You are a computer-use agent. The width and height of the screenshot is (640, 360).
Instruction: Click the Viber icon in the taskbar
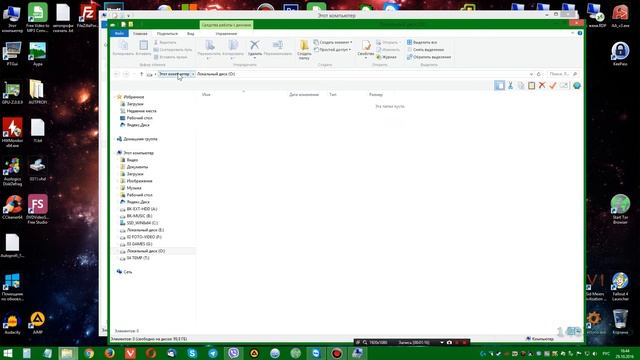(233, 353)
